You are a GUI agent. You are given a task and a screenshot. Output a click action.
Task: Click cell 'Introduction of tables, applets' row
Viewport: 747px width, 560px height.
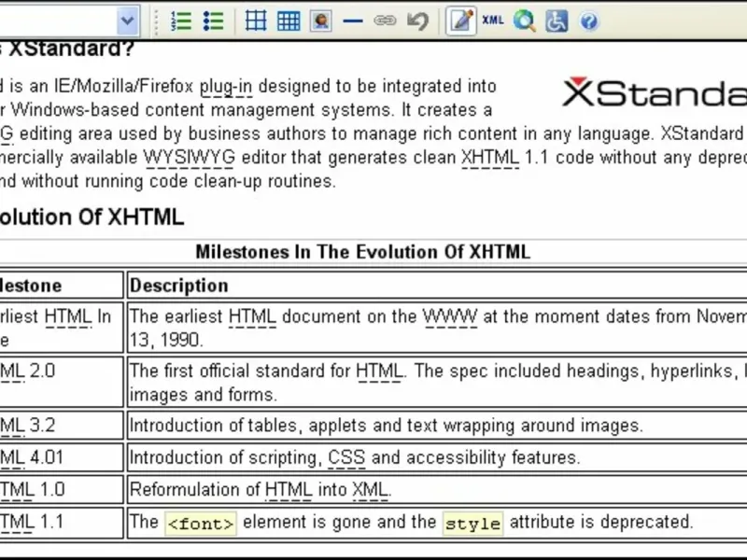coord(437,426)
